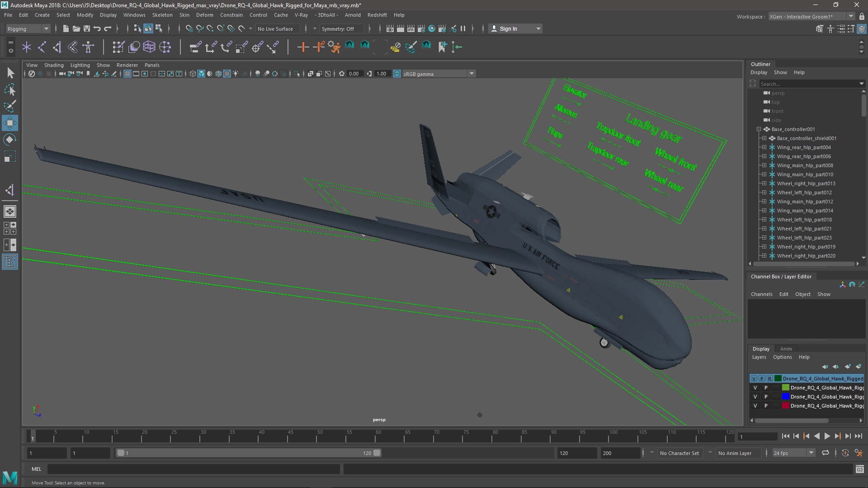Go to end of playback range
This screenshot has height=488, width=868.
[x=859, y=436]
